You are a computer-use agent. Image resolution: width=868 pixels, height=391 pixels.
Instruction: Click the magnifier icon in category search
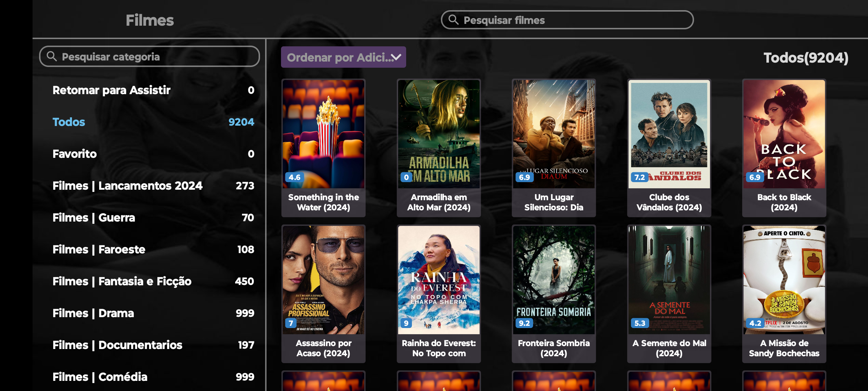coord(52,56)
